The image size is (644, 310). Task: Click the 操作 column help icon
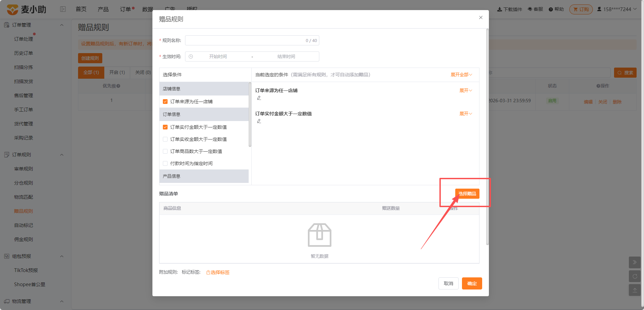[598, 86]
